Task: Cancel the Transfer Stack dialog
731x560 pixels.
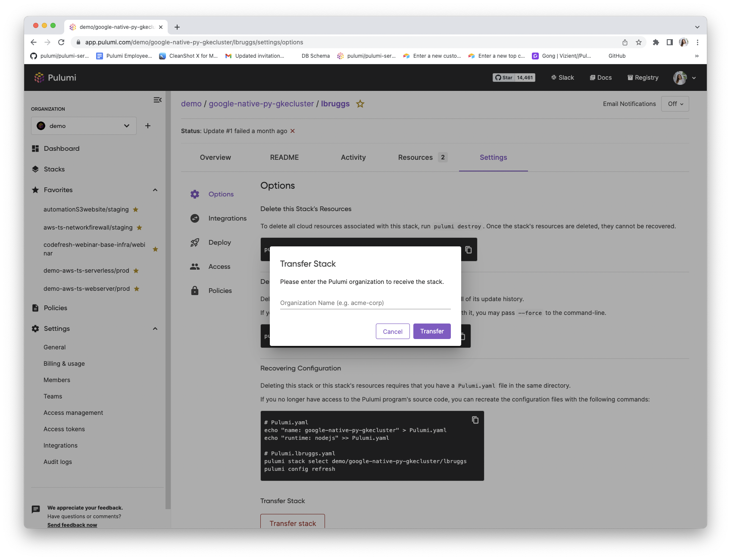Action: click(x=393, y=331)
